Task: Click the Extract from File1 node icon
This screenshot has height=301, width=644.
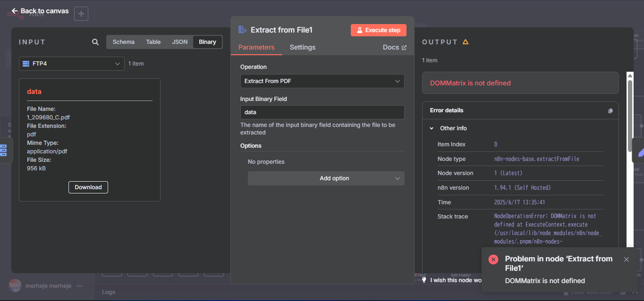Action: (x=242, y=30)
